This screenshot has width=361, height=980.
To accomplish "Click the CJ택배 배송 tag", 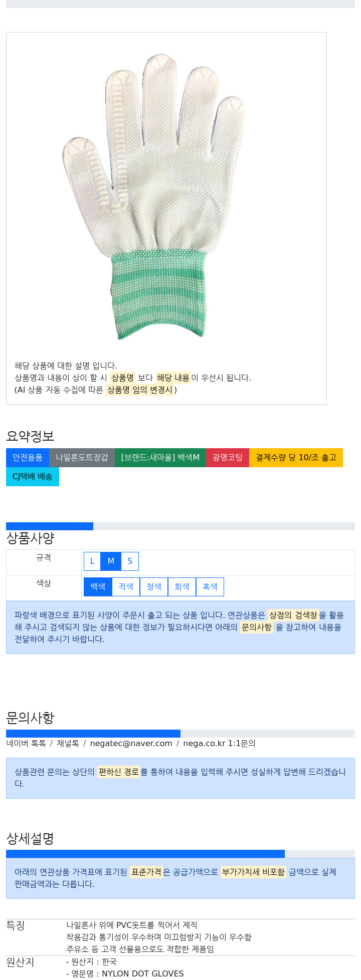I will (x=33, y=477).
